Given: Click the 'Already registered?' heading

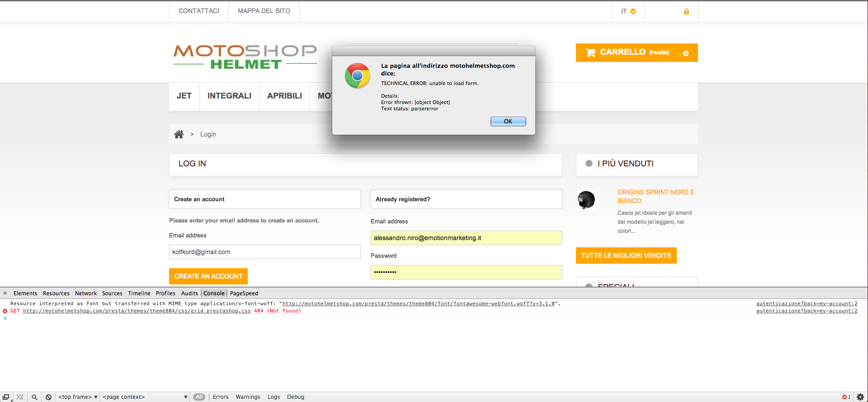Looking at the screenshot, I should [x=403, y=199].
